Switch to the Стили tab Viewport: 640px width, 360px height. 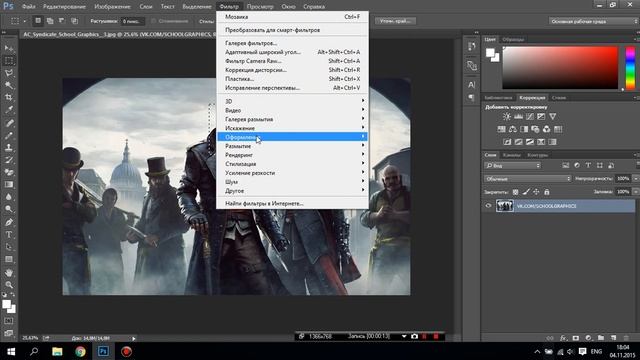click(559, 98)
